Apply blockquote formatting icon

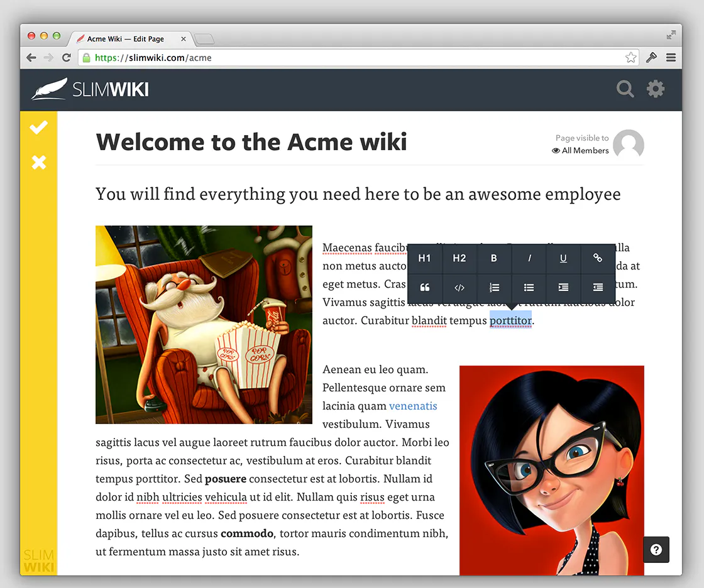(424, 287)
